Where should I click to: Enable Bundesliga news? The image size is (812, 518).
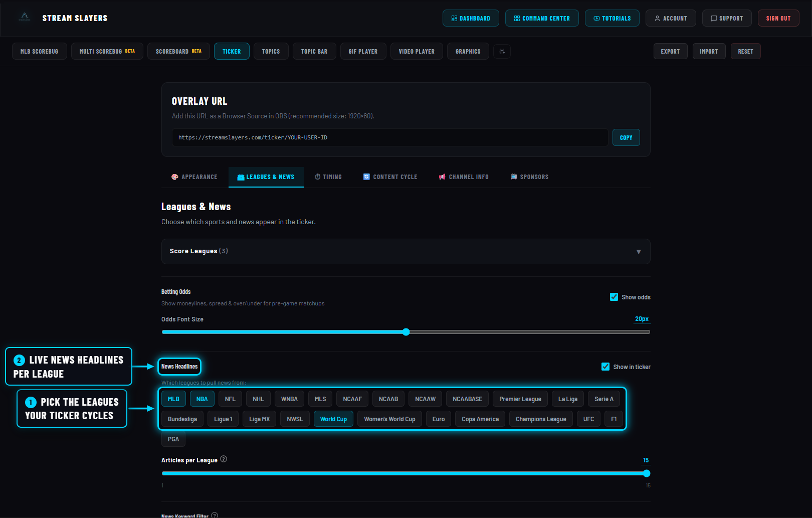182,419
